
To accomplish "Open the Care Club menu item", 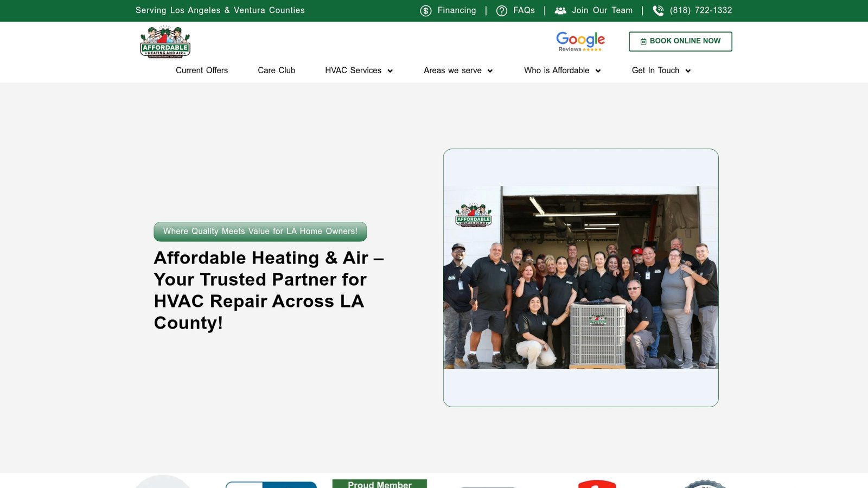I will [x=277, y=70].
